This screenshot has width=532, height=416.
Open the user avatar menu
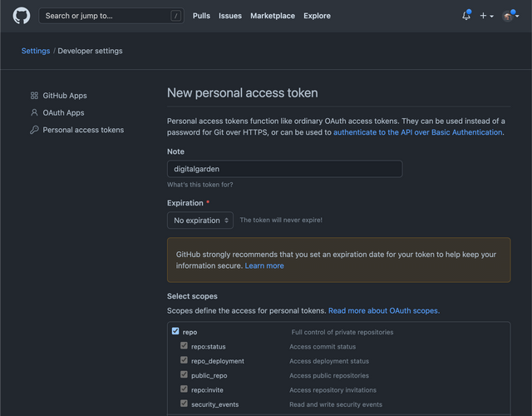tap(510, 16)
